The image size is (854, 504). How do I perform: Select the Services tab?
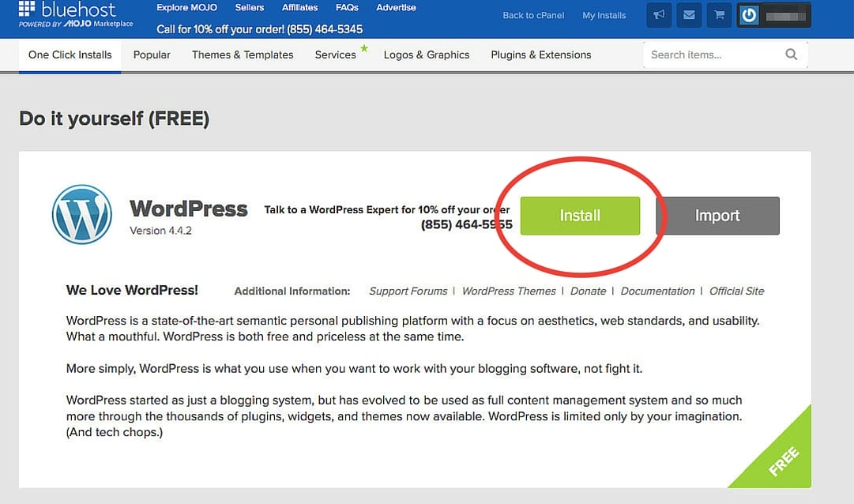pos(335,55)
